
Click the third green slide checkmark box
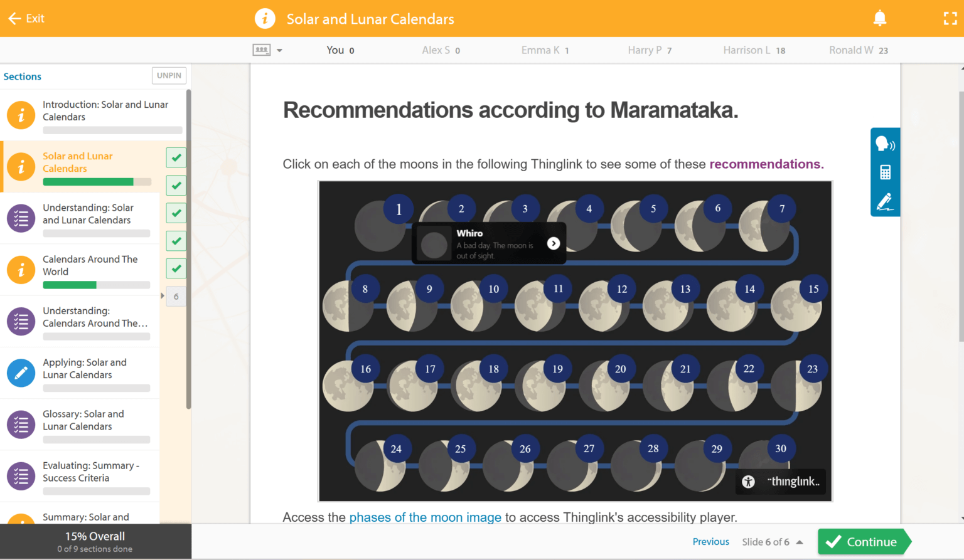(176, 213)
